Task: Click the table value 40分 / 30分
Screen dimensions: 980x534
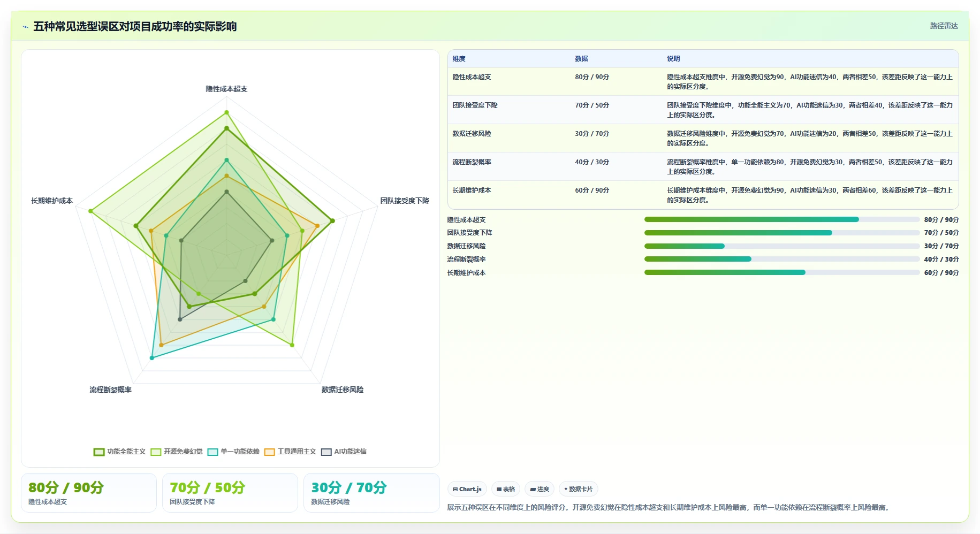Action: tap(592, 162)
